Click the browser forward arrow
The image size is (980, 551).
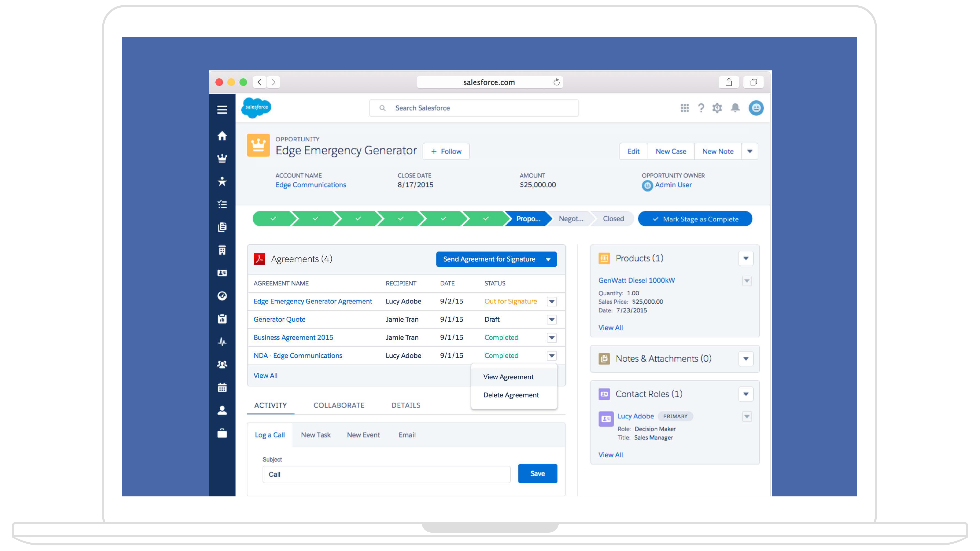274,82
